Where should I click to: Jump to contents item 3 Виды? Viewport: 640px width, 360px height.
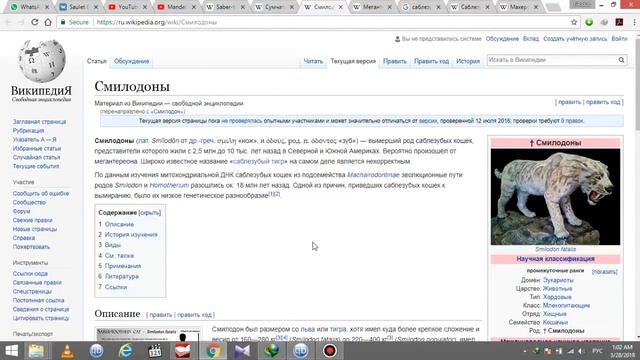pos(113,245)
